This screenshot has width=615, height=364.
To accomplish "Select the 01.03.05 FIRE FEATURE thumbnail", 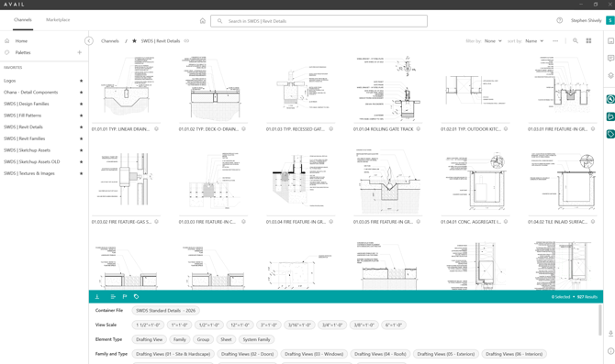I will pos(388,182).
